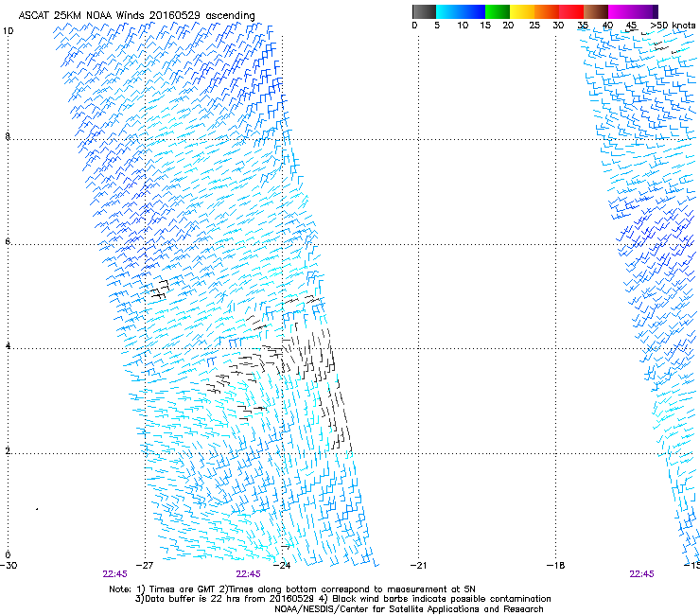Click the note line starting "Note: 1) Times are GMT"
The image size is (700, 615).
(292, 589)
